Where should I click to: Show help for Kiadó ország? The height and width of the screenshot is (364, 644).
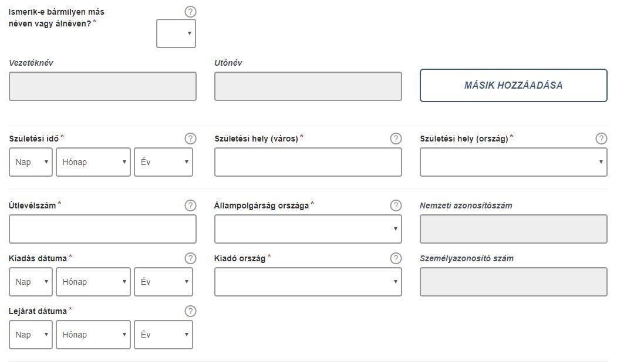click(x=396, y=258)
